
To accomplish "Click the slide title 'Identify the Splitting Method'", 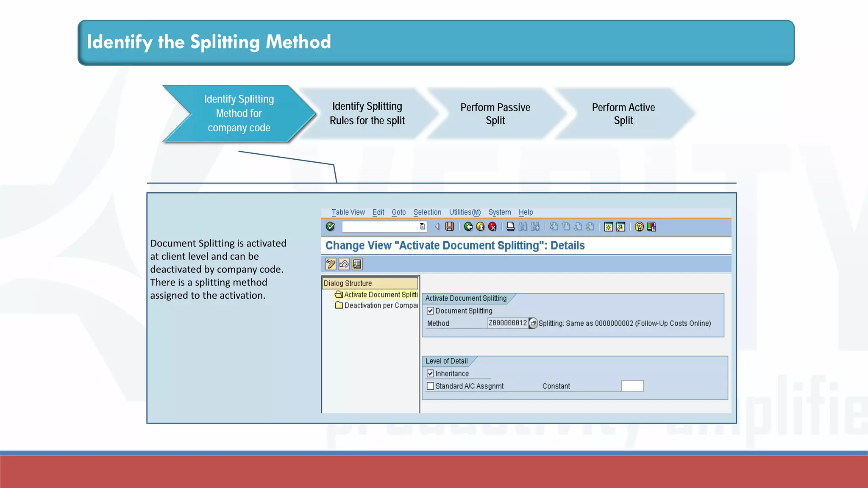I will point(209,42).
